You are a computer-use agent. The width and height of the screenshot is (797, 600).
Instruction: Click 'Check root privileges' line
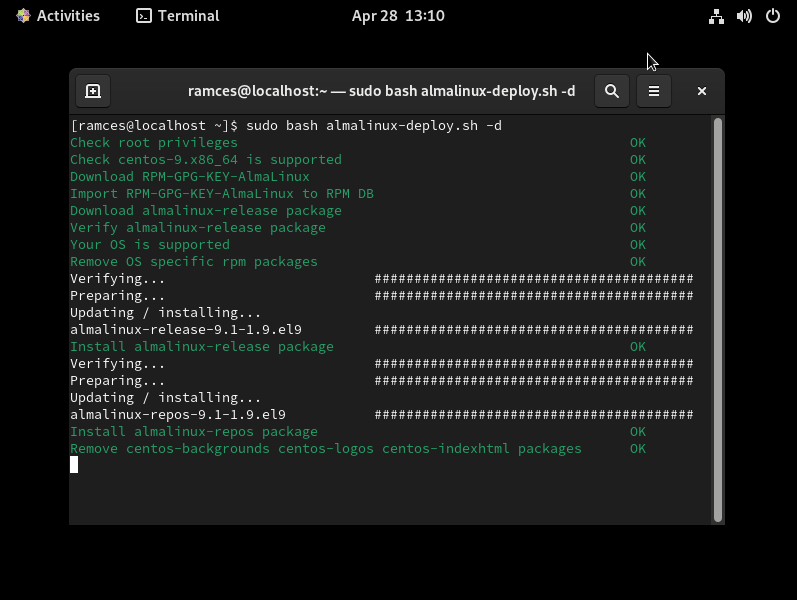pos(154,143)
